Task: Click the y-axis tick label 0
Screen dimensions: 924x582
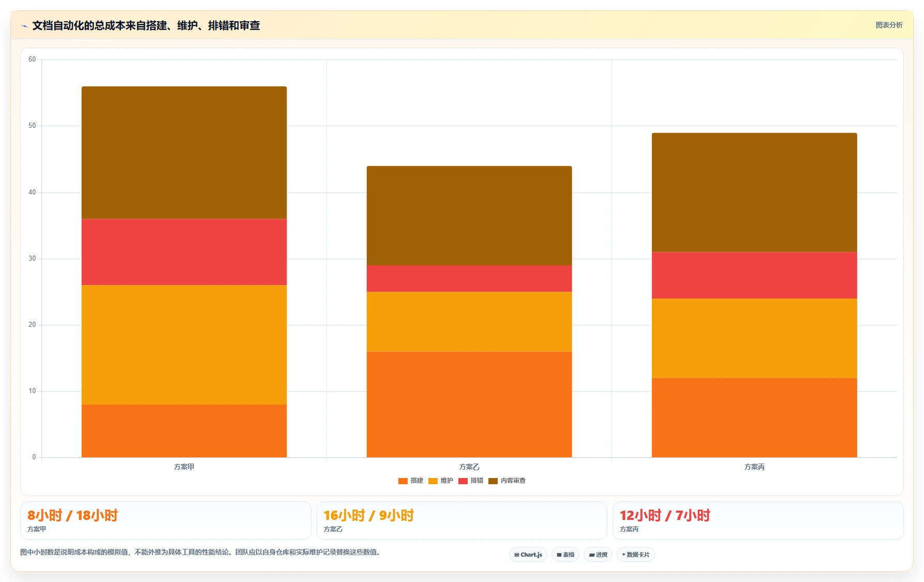Action: pyautogui.click(x=34, y=457)
